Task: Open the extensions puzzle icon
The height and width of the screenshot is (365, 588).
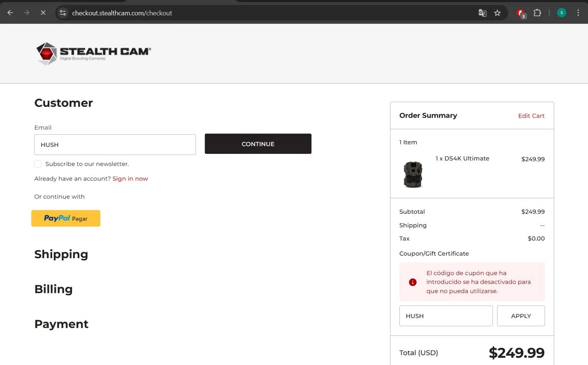Action: [x=537, y=13]
